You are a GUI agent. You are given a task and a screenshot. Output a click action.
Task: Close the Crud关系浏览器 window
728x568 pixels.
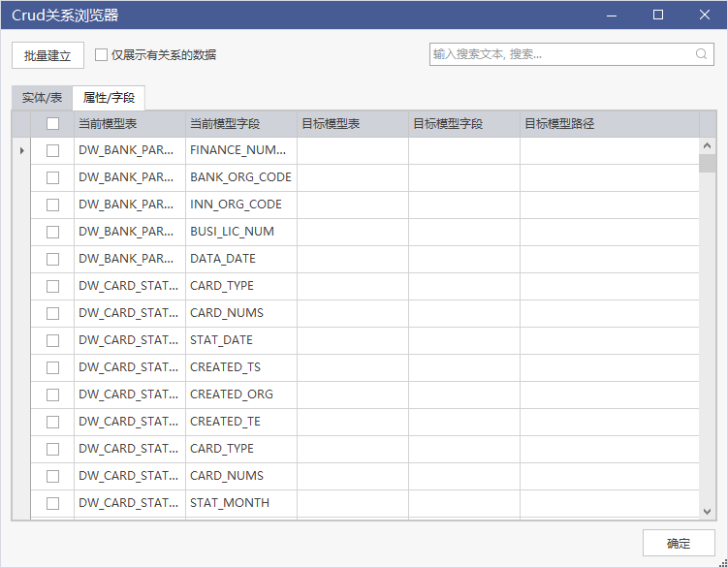pos(705,15)
